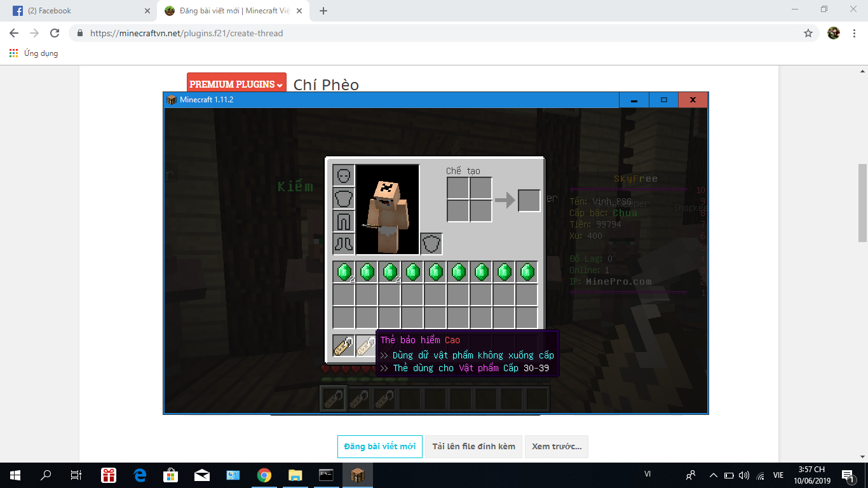Screen dimensions: 868x488
Task: Pick up the second emerald in inventory
Action: (x=367, y=272)
